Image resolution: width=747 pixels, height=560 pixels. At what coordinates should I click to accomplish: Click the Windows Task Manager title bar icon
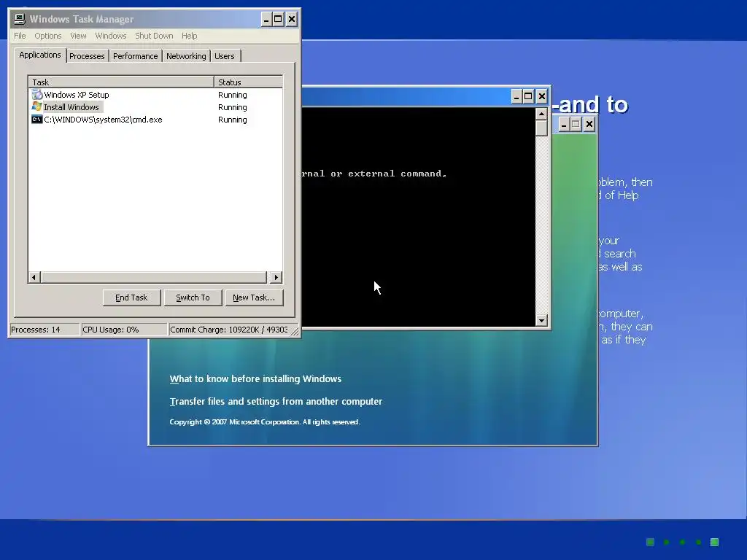(20, 19)
